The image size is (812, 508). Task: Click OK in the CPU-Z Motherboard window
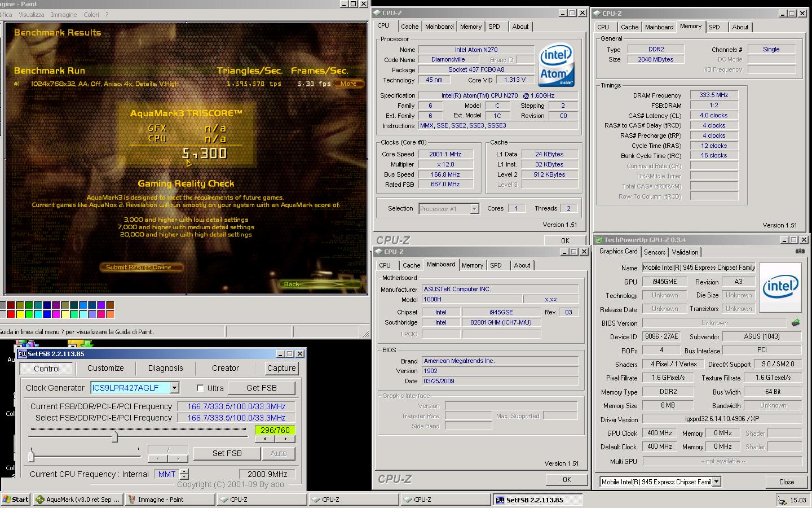click(567, 480)
